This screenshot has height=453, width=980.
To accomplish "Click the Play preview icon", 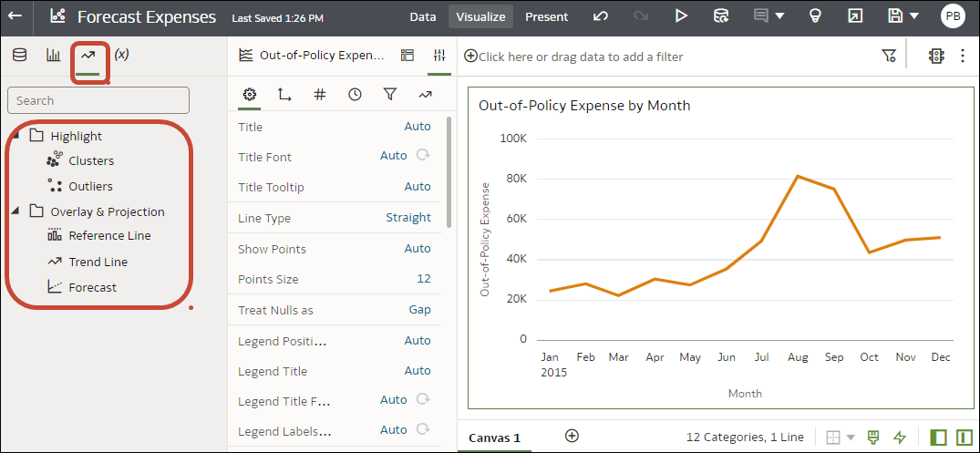I will pyautogui.click(x=681, y=16).
